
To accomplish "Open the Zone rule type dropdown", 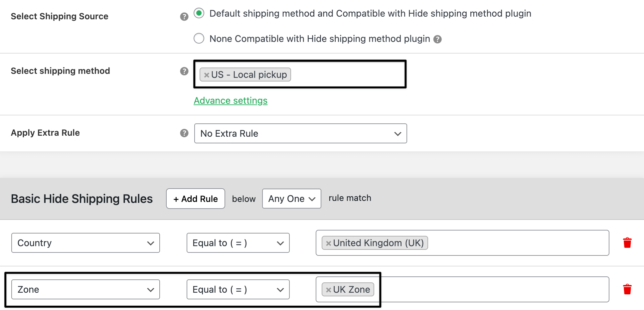I will click(85, 289).
